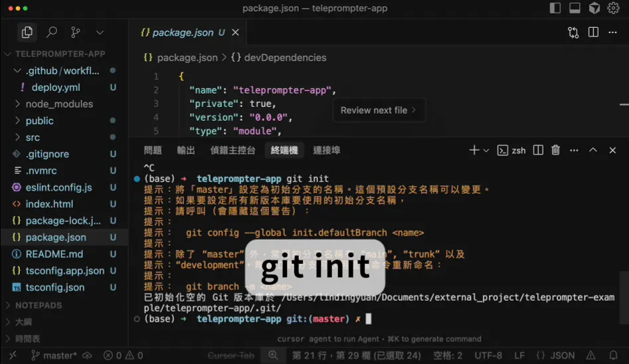Expand the NOTEPADS section

[x=39, y=306]
